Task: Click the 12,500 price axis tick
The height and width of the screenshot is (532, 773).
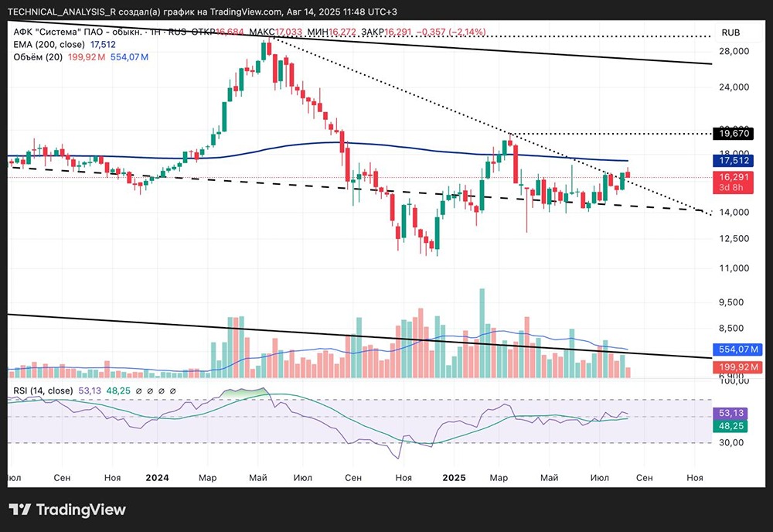Action: pos(734,239)
